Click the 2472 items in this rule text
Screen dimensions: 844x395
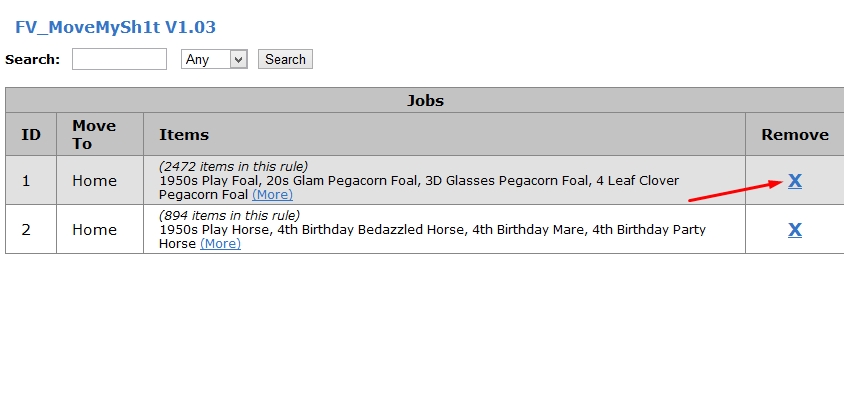[234, 166]
